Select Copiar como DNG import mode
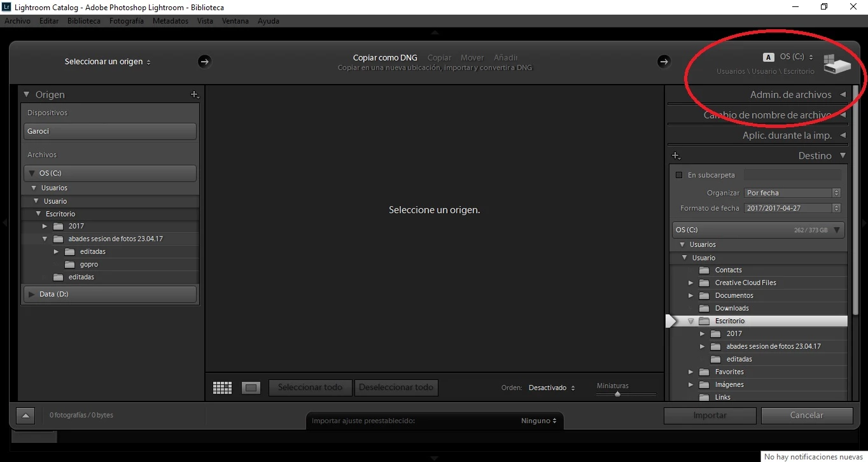Screen dimensions: 868x462 [x=385, y=57]
